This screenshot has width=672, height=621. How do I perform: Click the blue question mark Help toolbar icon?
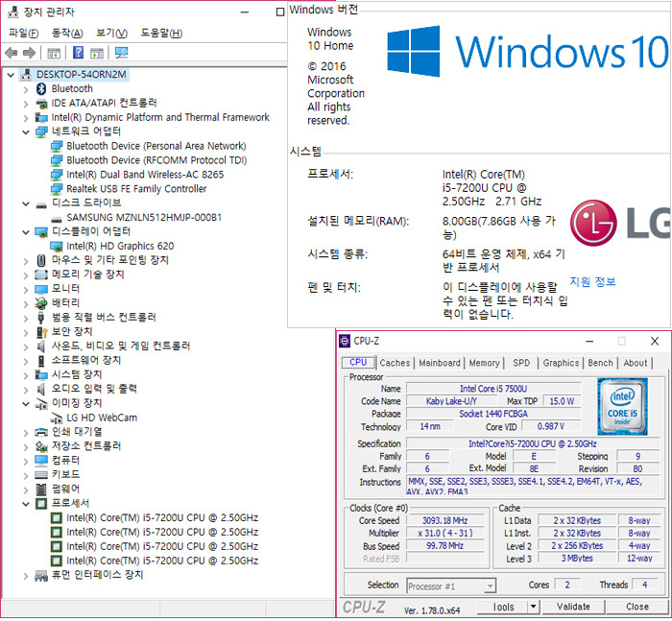tap(78, 53)
